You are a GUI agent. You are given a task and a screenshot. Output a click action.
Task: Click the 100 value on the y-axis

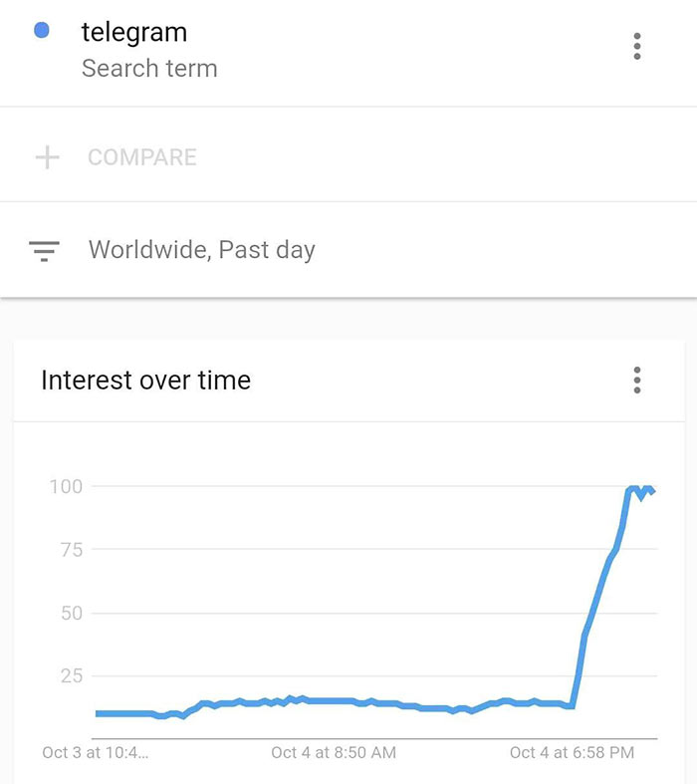click(65, 486)
